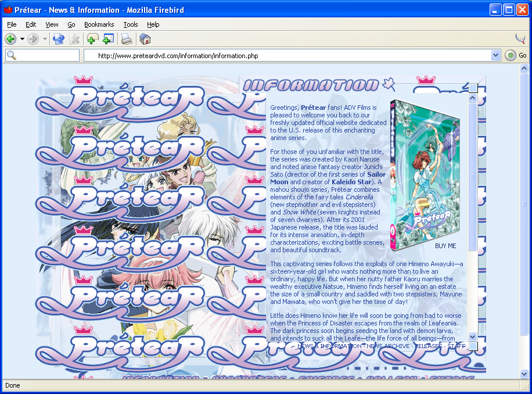Expand the Back button history dropdown

click(x=22, y=39)
